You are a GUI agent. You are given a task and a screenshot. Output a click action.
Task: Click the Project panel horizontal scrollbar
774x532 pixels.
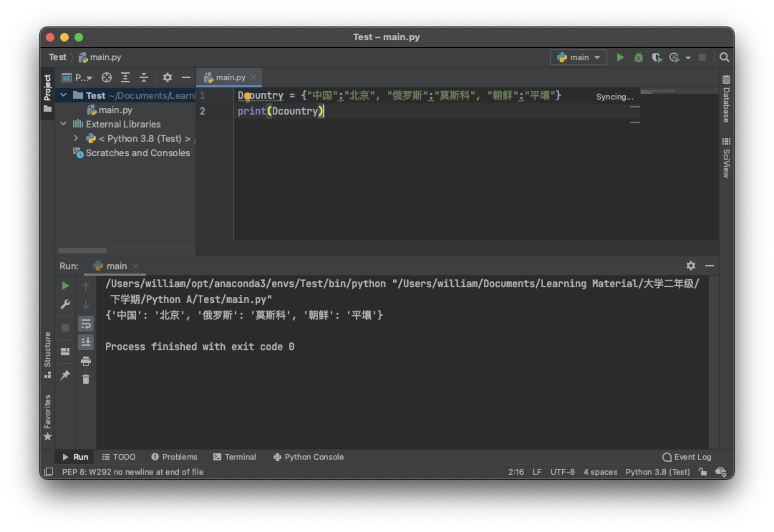(82, 250)
